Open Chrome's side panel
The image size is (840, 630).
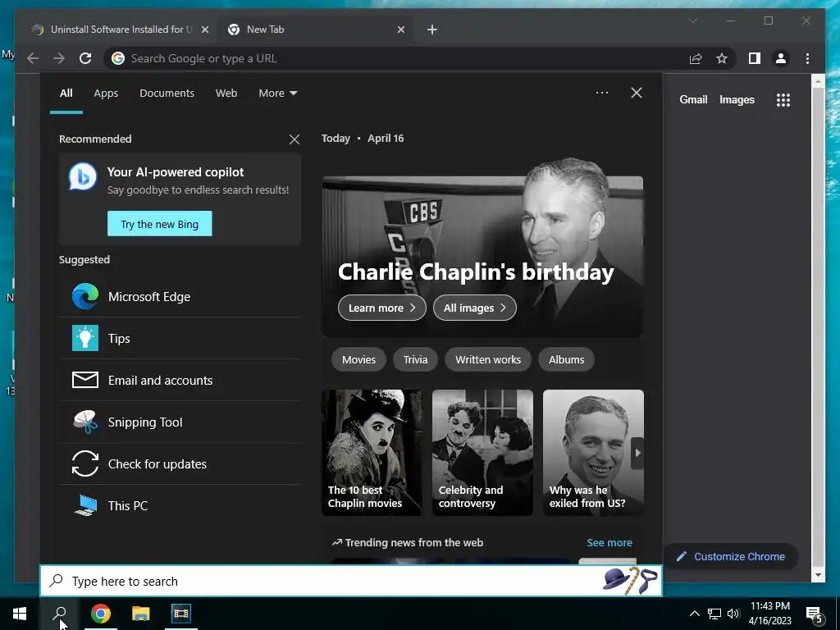click(755, 58)
